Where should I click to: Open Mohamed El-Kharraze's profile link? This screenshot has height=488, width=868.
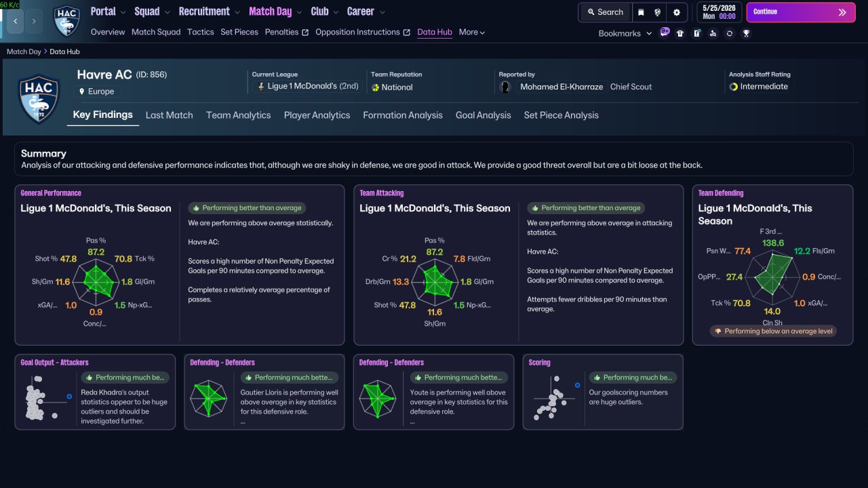pos(561,87)
